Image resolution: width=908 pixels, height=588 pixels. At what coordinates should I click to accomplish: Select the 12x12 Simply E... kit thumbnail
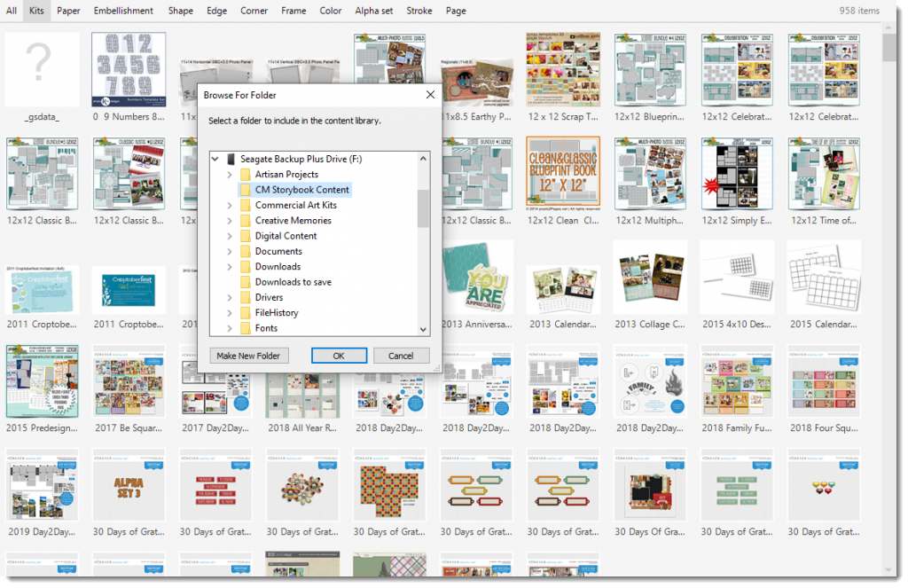tap(737, 174)
